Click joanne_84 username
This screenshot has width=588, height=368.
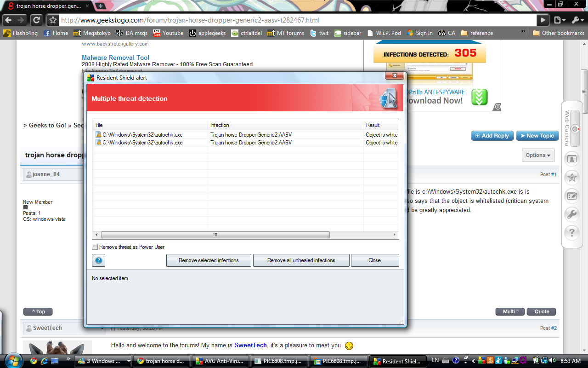coord(46,174)
